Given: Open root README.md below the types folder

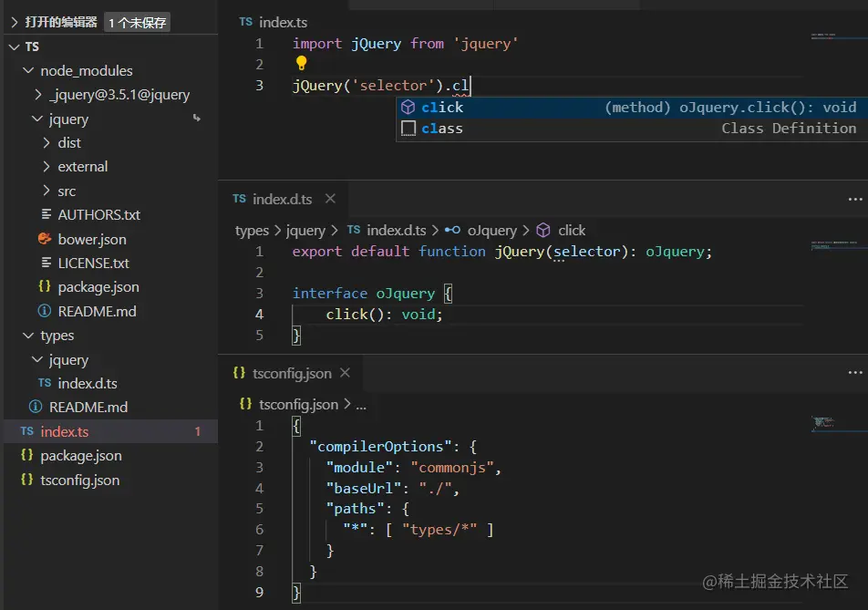Looking at the screenshot, I should [88, 408].
